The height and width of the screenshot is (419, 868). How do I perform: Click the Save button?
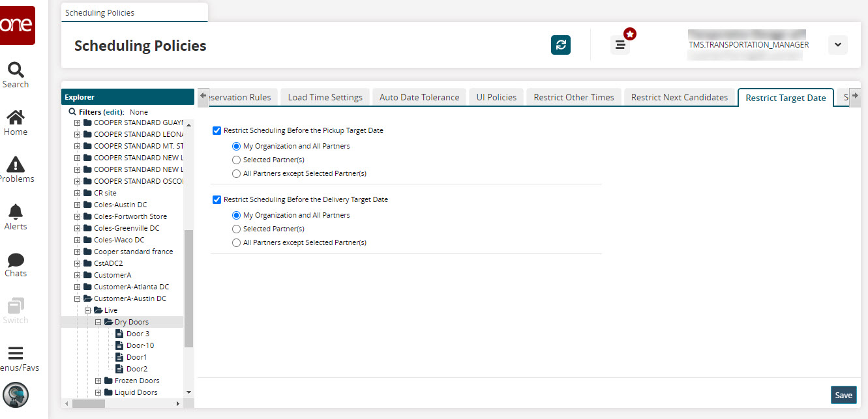point(843,395)
